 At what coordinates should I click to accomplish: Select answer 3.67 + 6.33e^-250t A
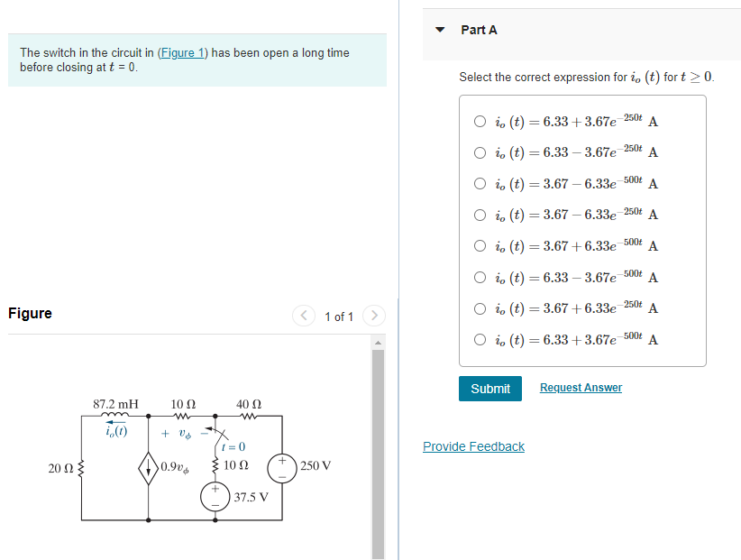(x=480, y=307)
